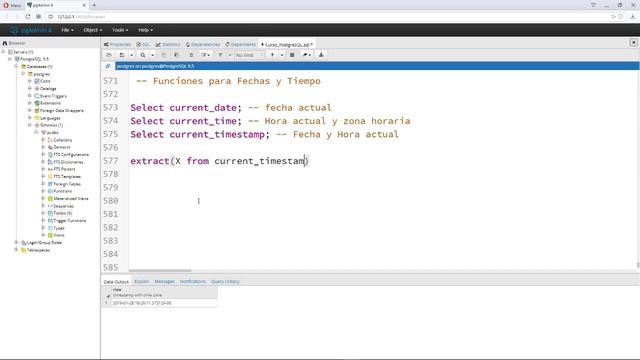Switch to the Dependents tab
This screenshot has width=640, height=360.
(x=241, y=44)
